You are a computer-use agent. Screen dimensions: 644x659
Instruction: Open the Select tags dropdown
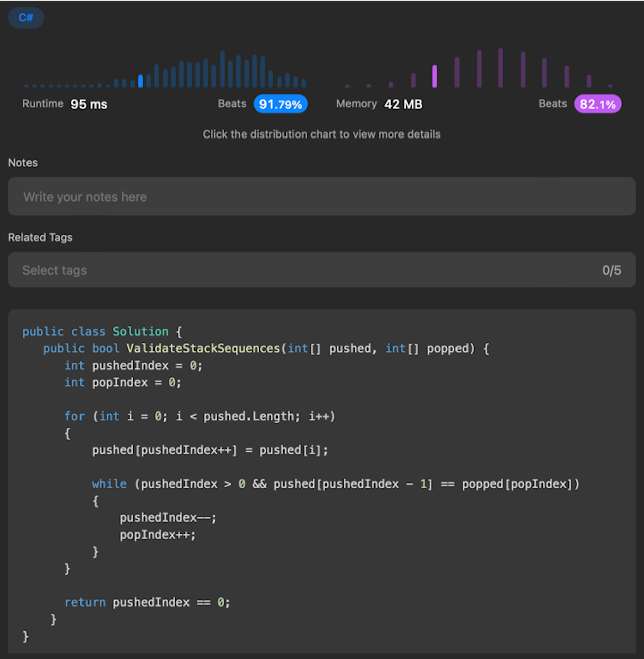coord(305,270)
